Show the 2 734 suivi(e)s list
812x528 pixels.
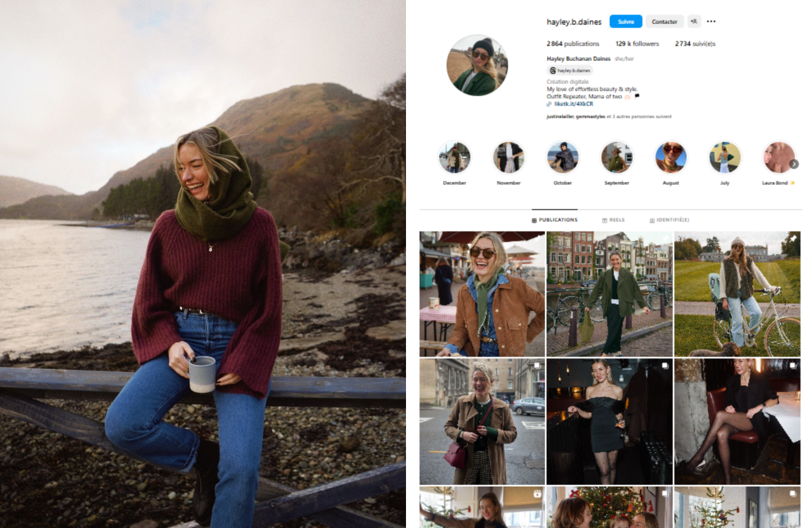pyautogui.click(x=695, y=44)
